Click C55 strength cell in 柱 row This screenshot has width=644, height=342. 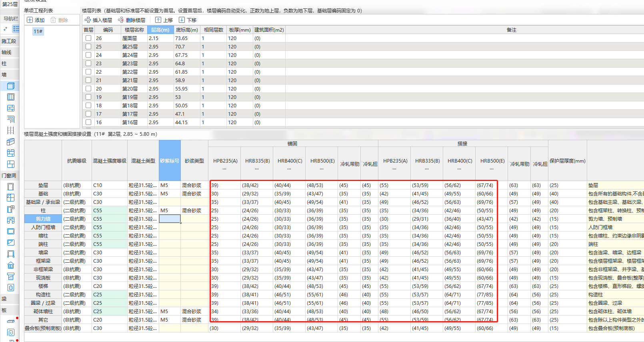point(110,210)
